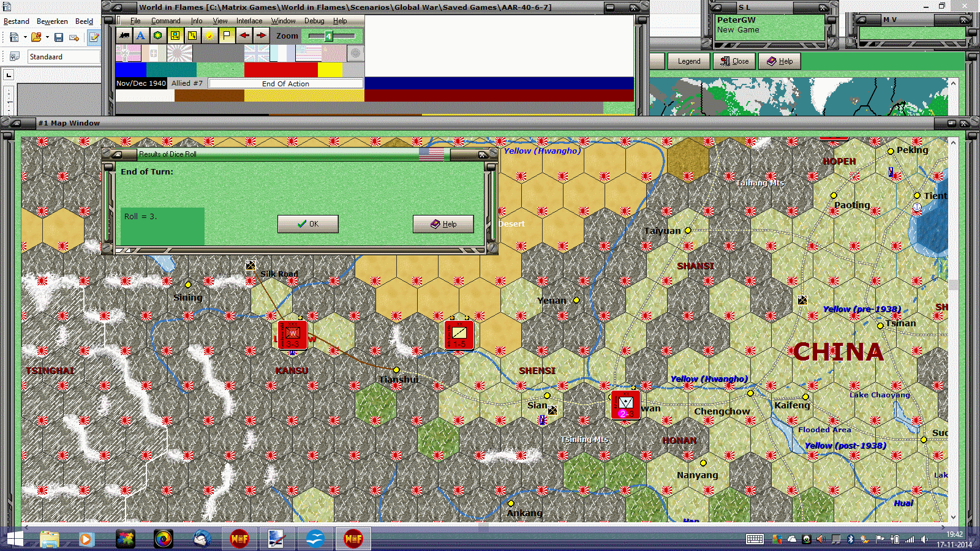The height and width of the screenshot is (551, 980).
Task: Click the red unit counter north of Tianshui
Action: [459, 334]
